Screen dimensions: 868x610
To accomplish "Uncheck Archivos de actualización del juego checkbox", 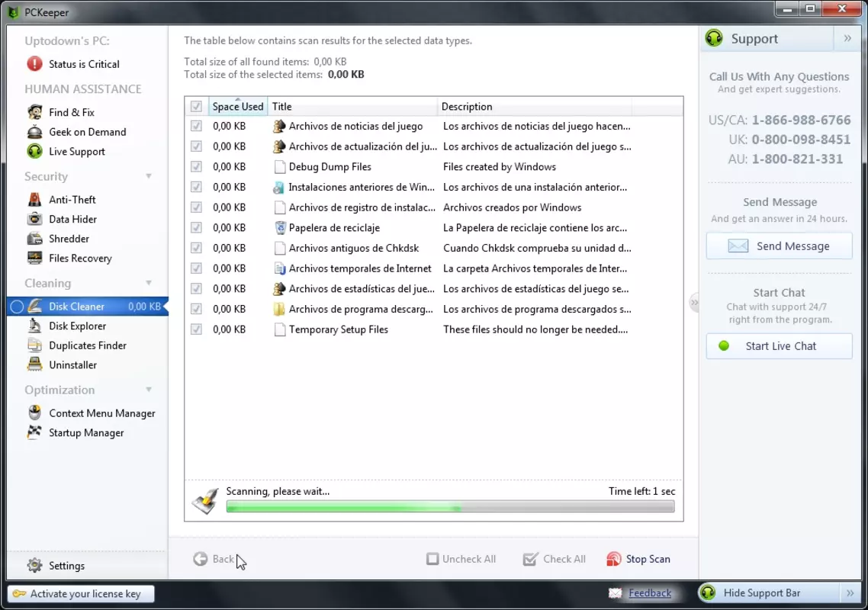I will (196, 146).
